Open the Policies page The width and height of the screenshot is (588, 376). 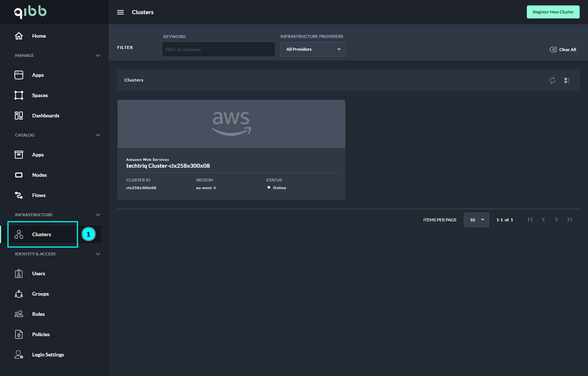click(x=41, y=334)
